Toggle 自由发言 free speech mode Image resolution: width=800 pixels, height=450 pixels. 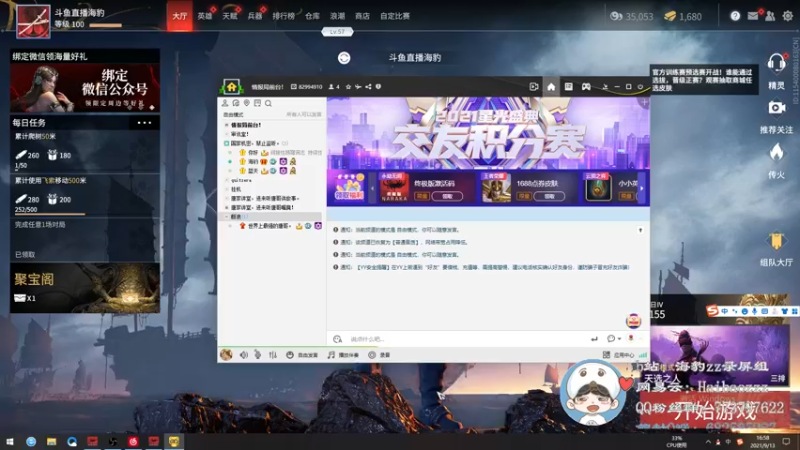(x=302, y=355)
